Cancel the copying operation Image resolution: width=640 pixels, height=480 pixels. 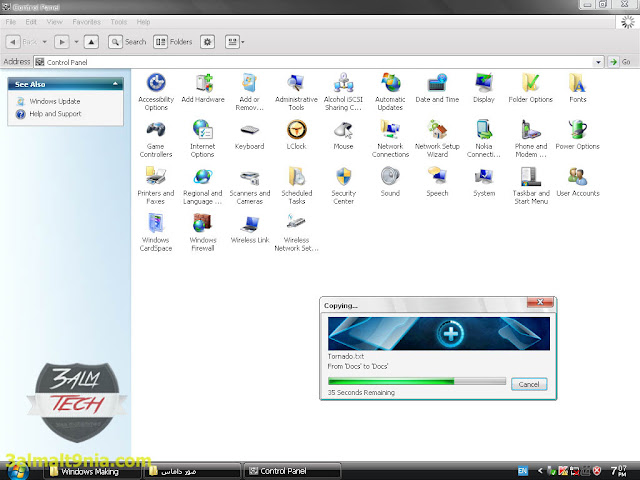[529, 384]
